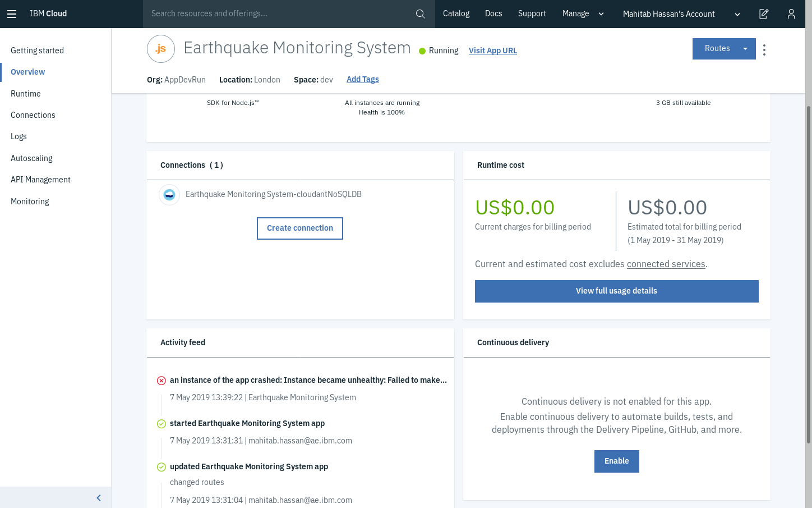Click the Create connection button
Image resolution: width=812 pixels, height=508 pixels.
tap(300, 228)
